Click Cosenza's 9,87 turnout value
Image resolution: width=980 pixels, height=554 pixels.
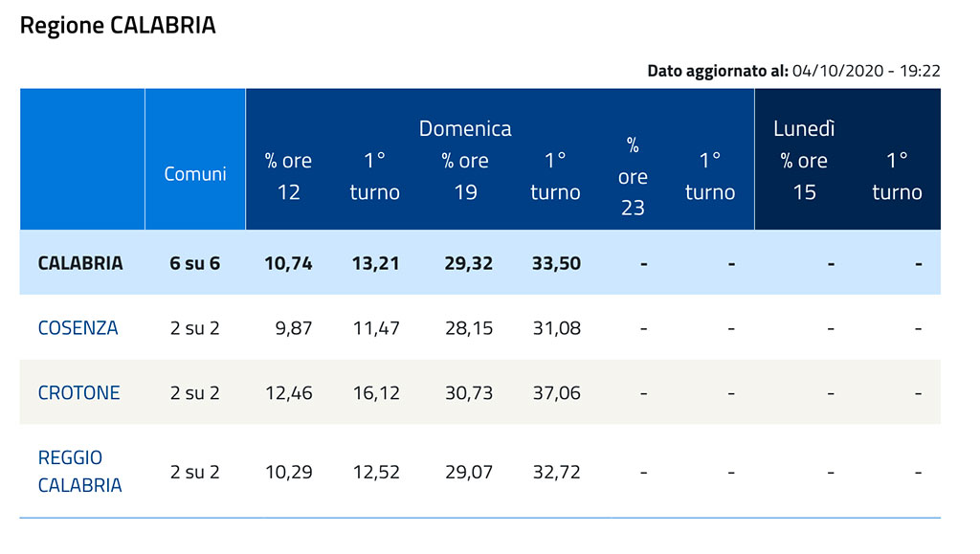[x=294, y=328]
